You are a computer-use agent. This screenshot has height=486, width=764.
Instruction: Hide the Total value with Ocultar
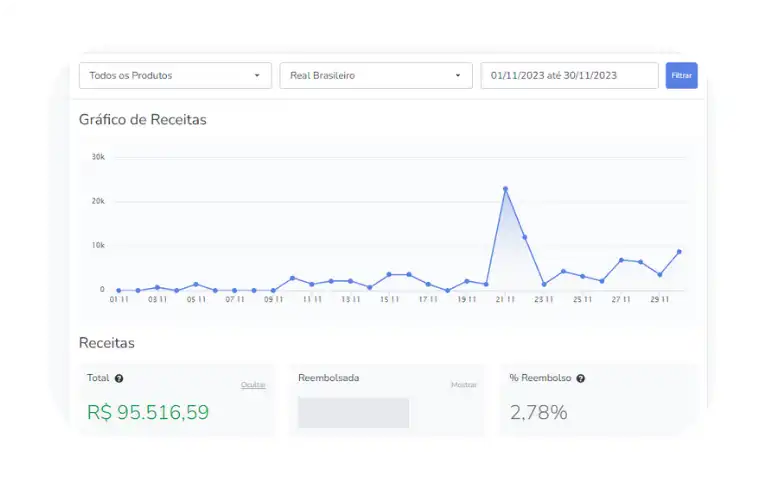click(253, 385)
